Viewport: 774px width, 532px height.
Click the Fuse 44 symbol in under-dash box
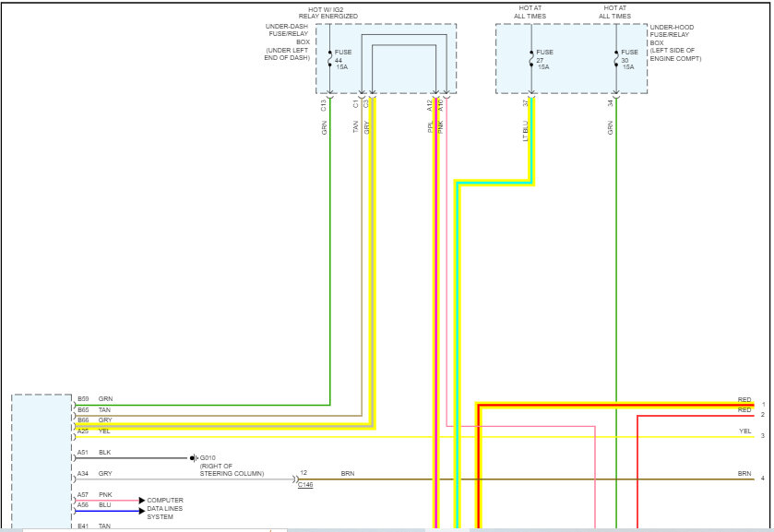(x=329, y=58)
